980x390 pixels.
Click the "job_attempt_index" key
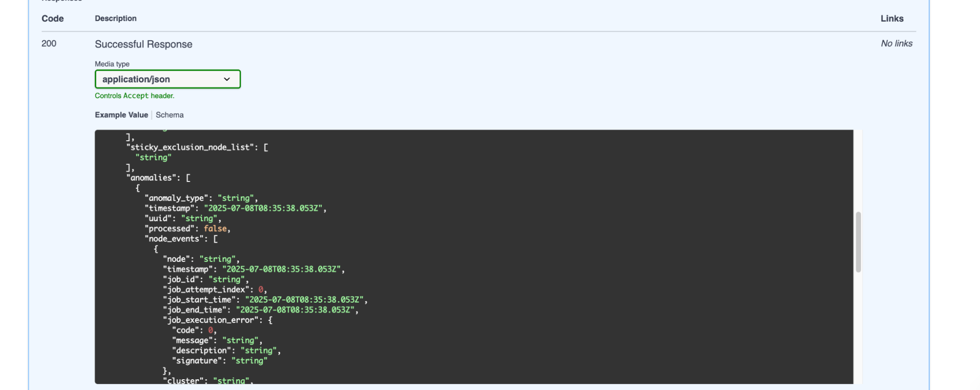(206, 290)
